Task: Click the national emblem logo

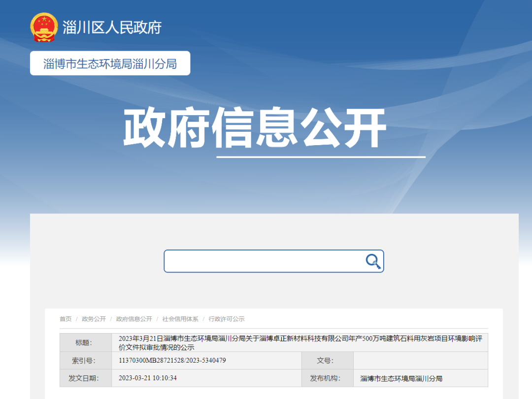Action: pos(44,27)
